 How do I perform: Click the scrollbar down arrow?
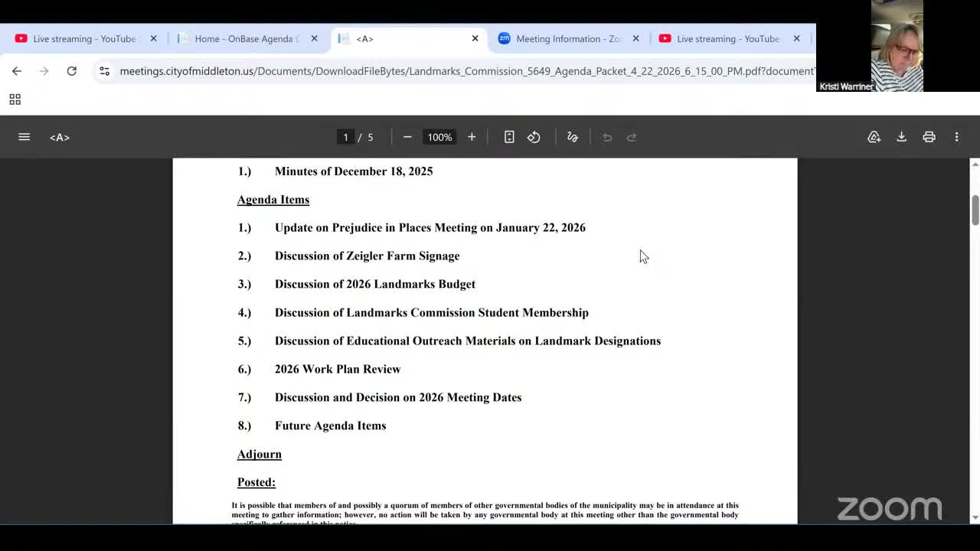tap(975, 518)
